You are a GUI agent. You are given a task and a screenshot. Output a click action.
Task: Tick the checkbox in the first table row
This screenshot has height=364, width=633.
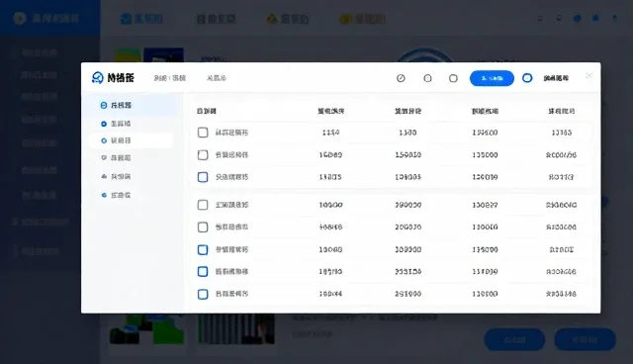tap(203, 133)
